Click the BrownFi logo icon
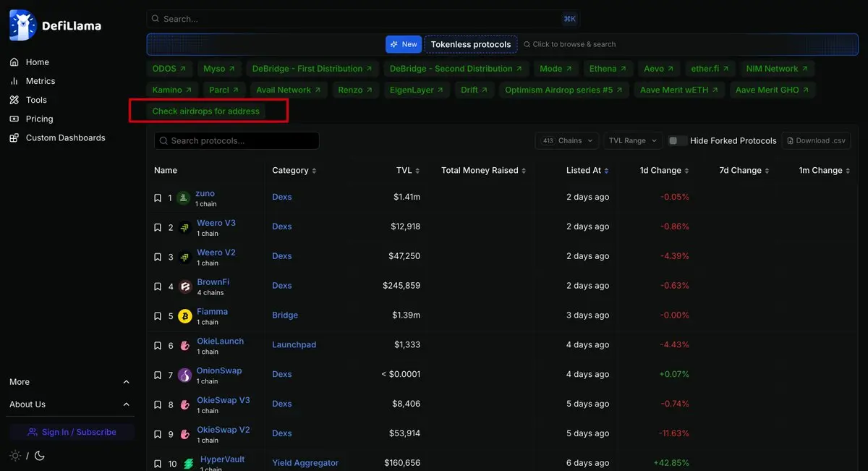 click(184, 287)
